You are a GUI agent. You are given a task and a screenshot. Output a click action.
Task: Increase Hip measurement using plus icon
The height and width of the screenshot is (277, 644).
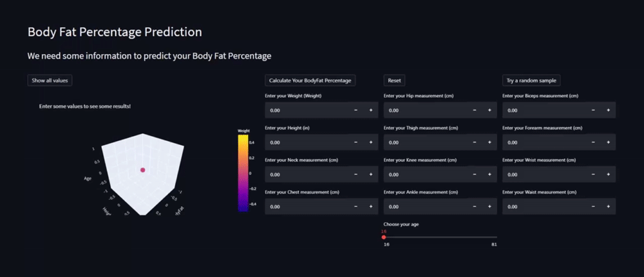coord(489,110)
